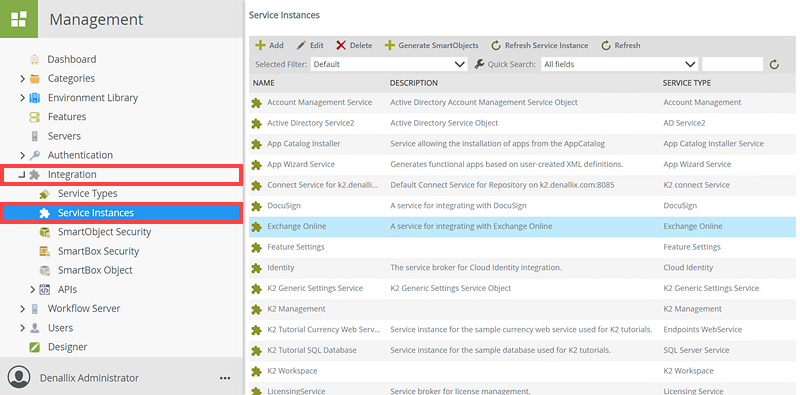Click the Endpoints WebService service type cell
The height and width of the screenshot is (395, 800).
click(703, 330)
